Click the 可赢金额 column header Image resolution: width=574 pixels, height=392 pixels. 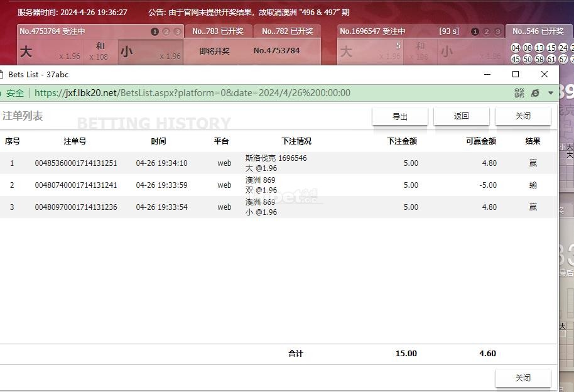click(x=481, y=141)
